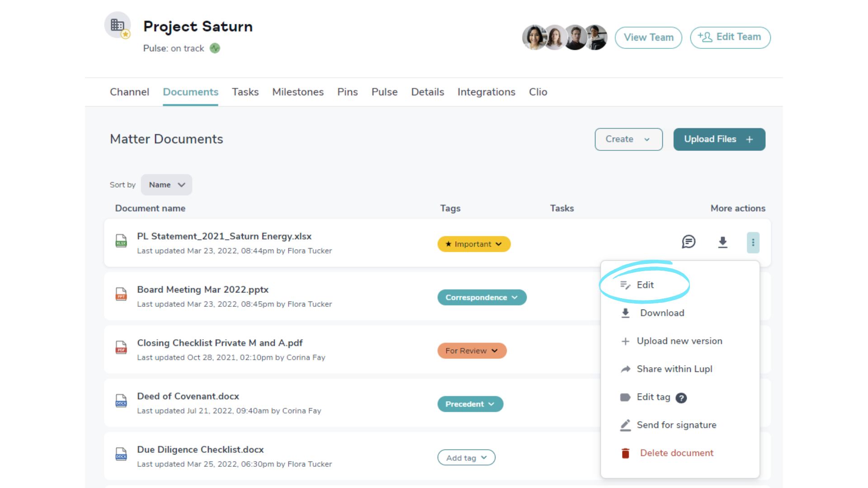Click Closing Checklist PDF file icon

(121, 347)
